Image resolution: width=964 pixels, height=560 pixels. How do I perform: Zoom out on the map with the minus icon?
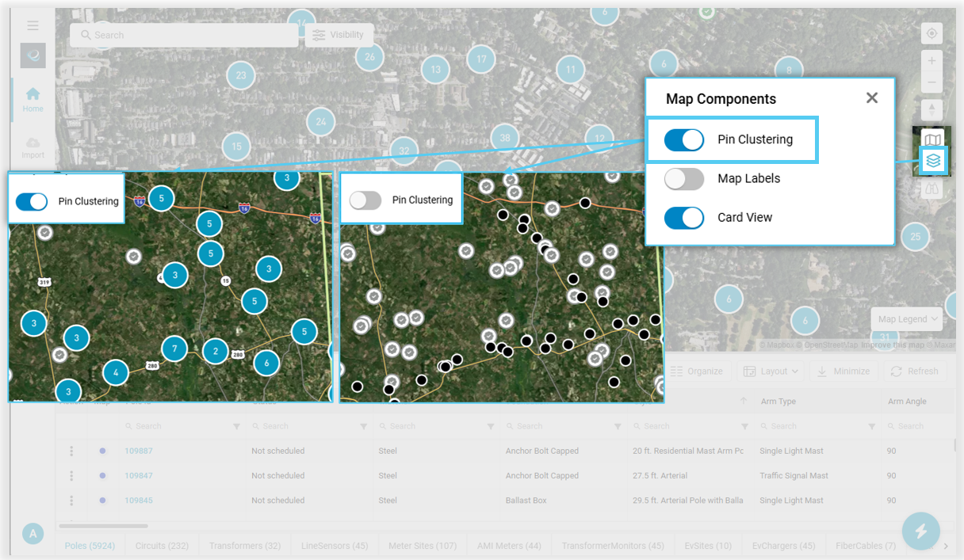coord(932,82)
